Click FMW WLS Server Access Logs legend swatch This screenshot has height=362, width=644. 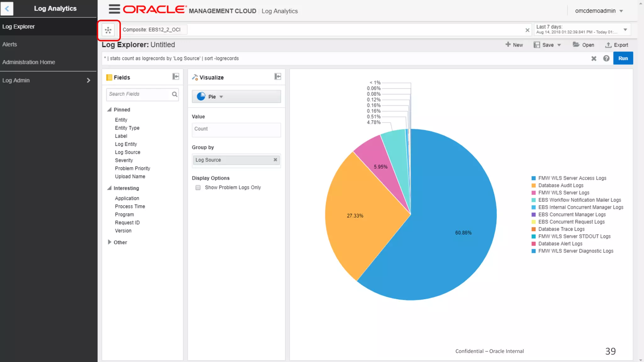click(x=534, y=178)
